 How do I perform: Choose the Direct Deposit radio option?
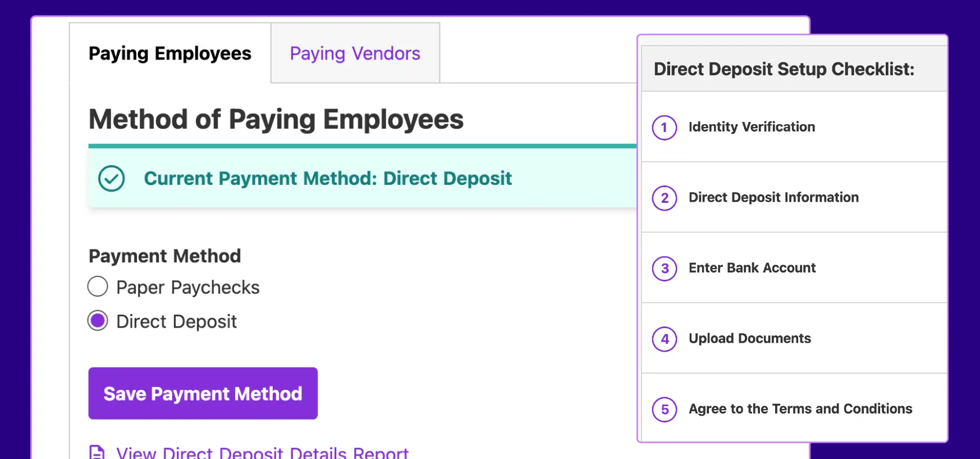pos(98,321)
